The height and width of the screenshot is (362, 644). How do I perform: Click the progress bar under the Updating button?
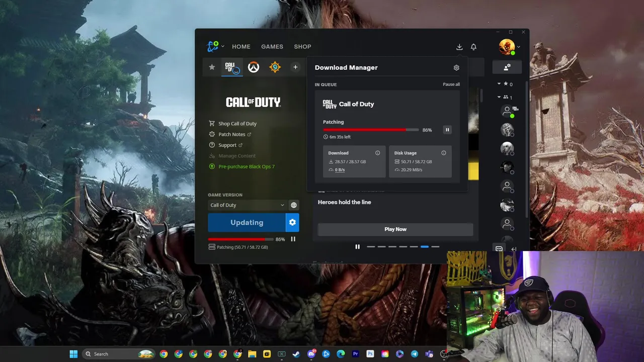(x=240, y=239)
